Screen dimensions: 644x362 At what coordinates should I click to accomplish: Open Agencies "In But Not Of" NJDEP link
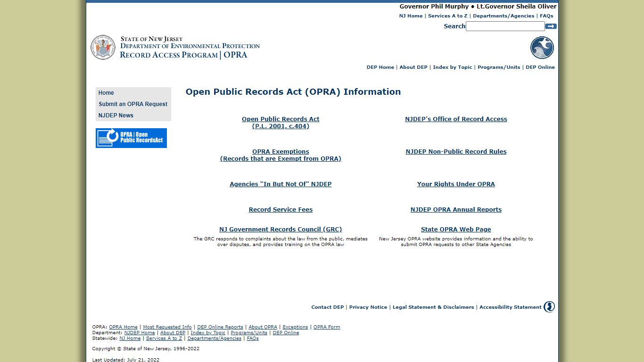[281, 184]
